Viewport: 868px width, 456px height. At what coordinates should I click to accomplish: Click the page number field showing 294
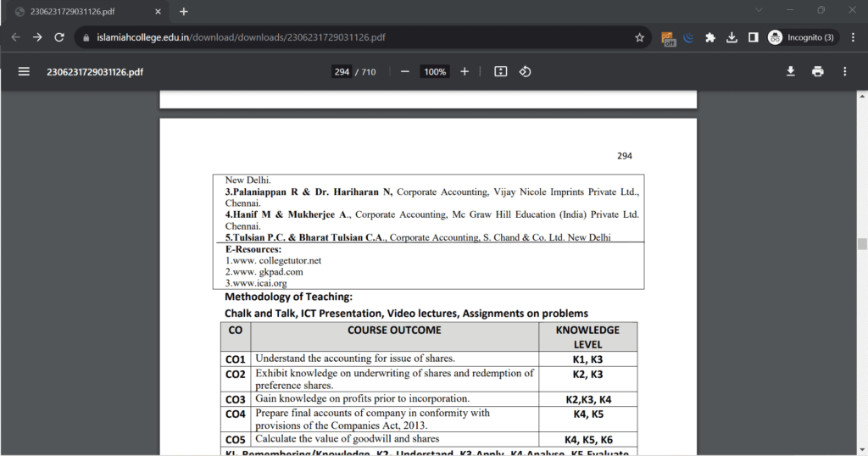coord(342,72)
